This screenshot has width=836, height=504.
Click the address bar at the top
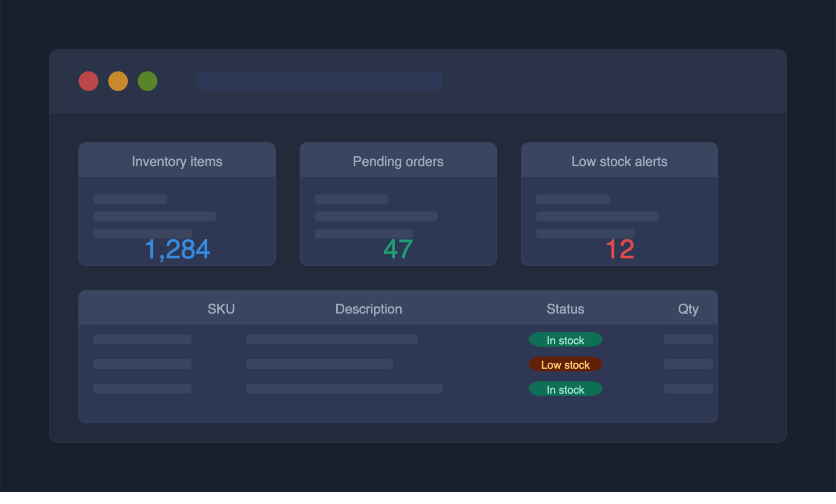point(319,81)
